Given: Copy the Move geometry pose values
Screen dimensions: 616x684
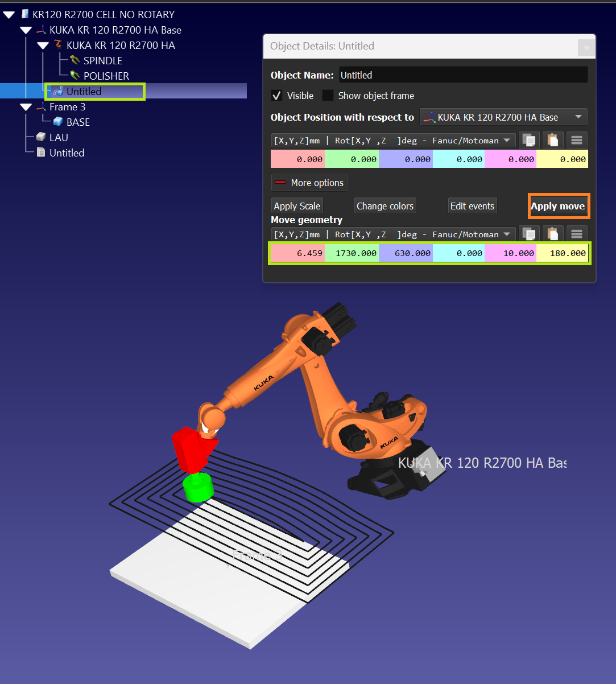Looking at the screenshot, I should pos(530,234).
